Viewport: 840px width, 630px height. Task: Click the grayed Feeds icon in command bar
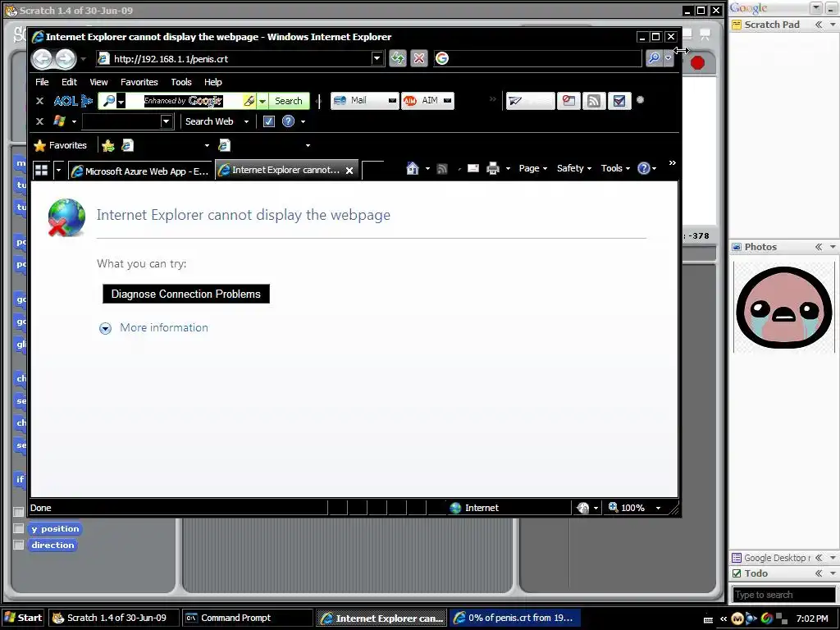pyautogui.click(x=442, y=169)
